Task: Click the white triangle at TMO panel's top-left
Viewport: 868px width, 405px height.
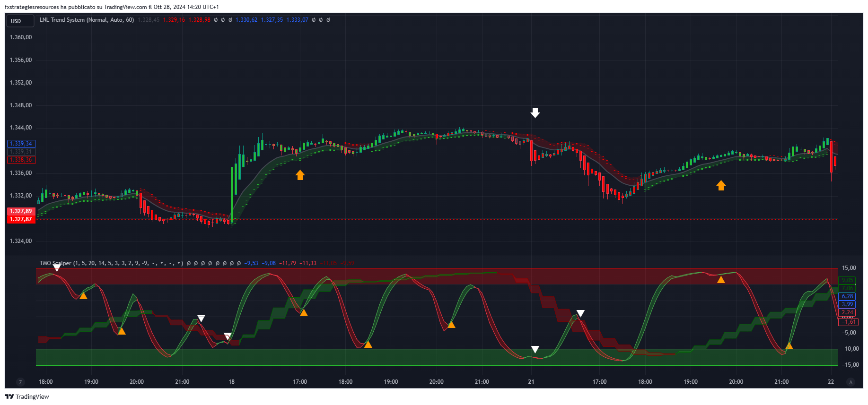Action: pyautogui.click(x=57, y=268)
